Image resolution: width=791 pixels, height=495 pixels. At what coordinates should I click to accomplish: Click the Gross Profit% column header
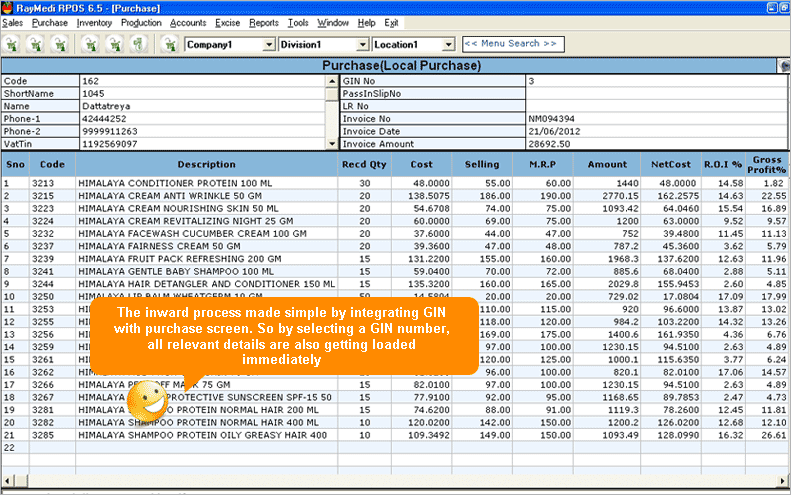tap(767, 164)
